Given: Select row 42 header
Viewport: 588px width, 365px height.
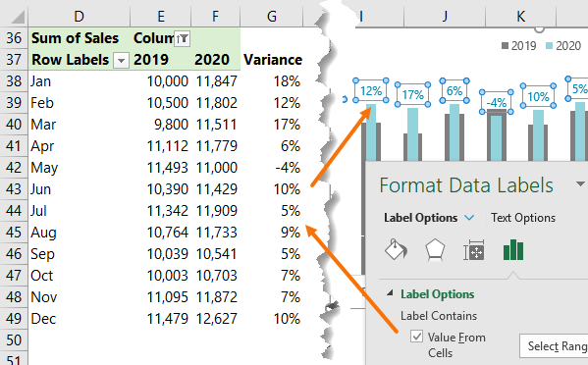Looking at the screenshot, I should click(14, 168).
